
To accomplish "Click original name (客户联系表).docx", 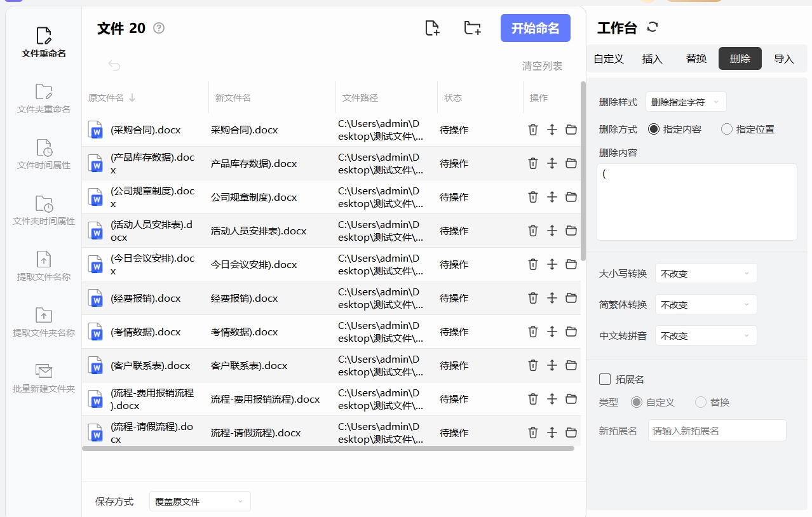I will [151, 365].
